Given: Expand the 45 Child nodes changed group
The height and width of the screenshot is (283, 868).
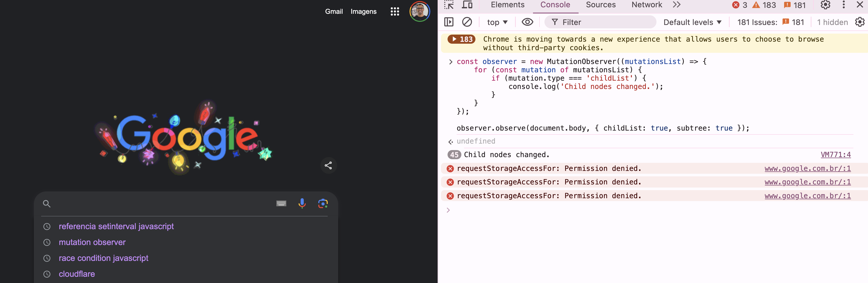Looking at the screenshot, I should [454, 155].
